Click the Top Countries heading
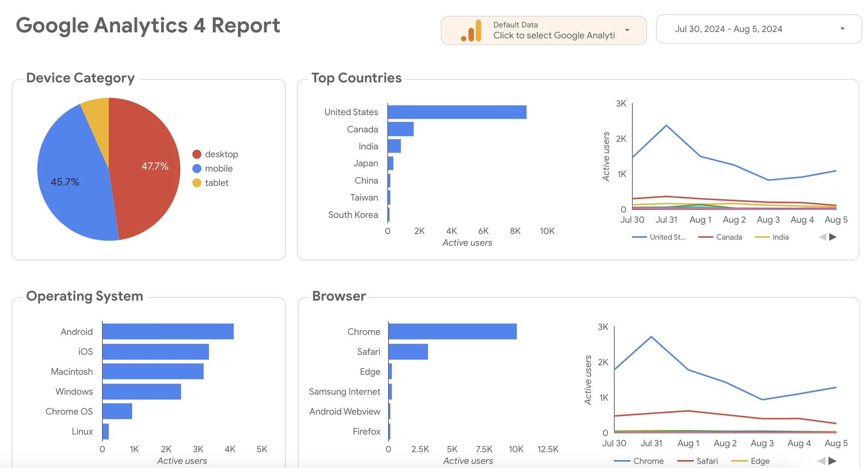This screenshot has height=468, width=868. [x=356, y=77]
